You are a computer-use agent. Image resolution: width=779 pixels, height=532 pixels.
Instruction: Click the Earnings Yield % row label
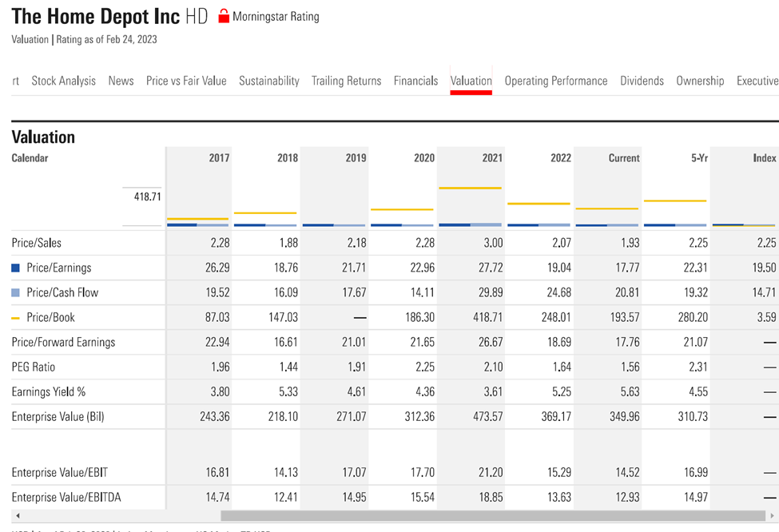click(x=49, y=392)
